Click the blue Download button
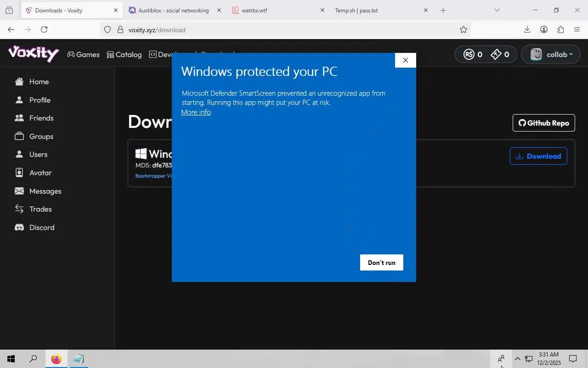This screenshot has height=368, width=588. pyautogui.click(x=538, y=156)
